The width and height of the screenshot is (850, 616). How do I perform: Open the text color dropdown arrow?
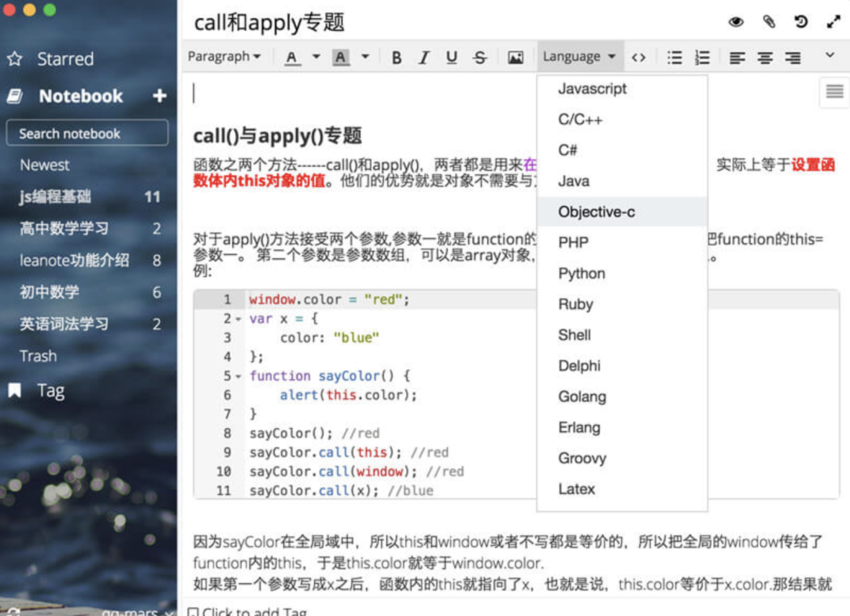(316, 57)
